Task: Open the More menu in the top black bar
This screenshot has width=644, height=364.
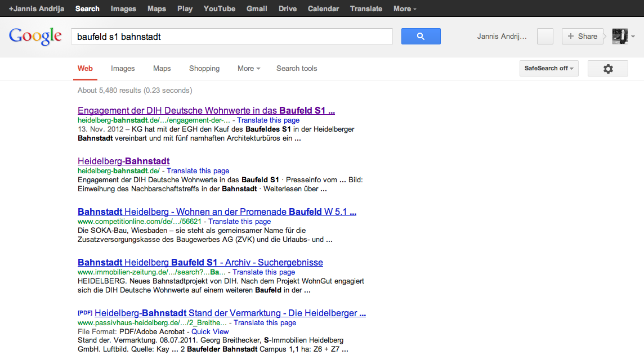Action: point(405,8)
